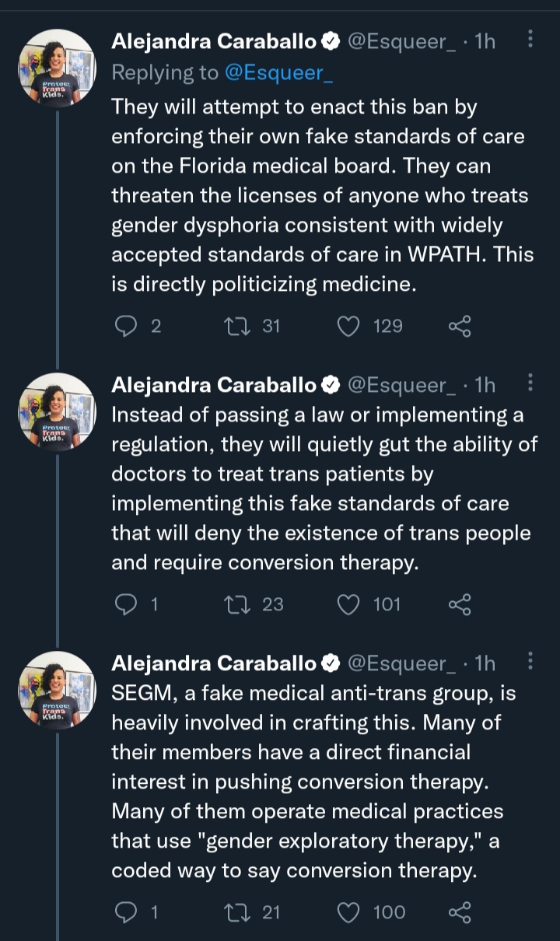View profile picture on the first tweet

[57, 68]
